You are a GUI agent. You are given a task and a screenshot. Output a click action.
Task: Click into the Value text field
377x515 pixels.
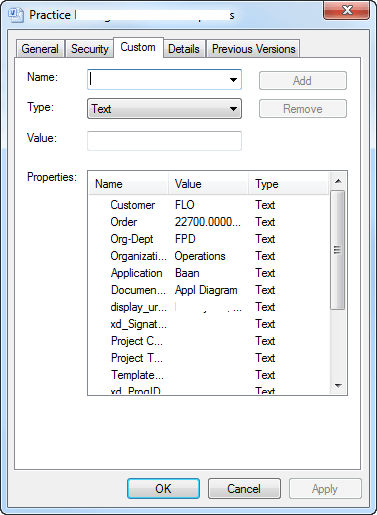pos(164,141)
